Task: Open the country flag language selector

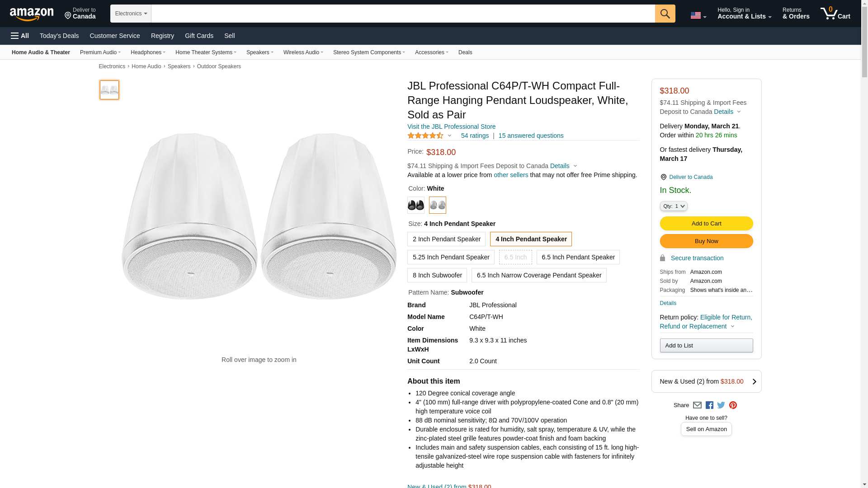Action: tap(698, 15)
